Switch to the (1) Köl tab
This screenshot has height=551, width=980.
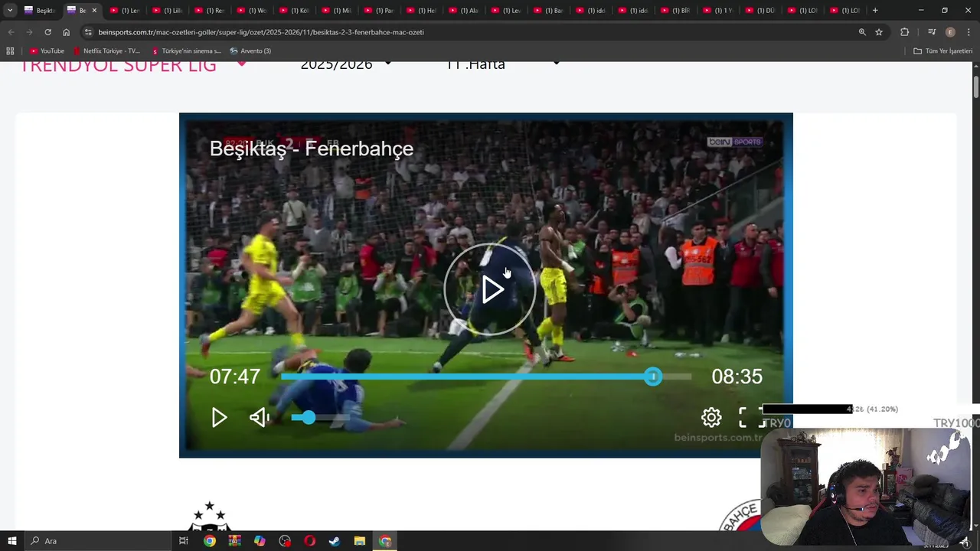(x=293, y=10)
